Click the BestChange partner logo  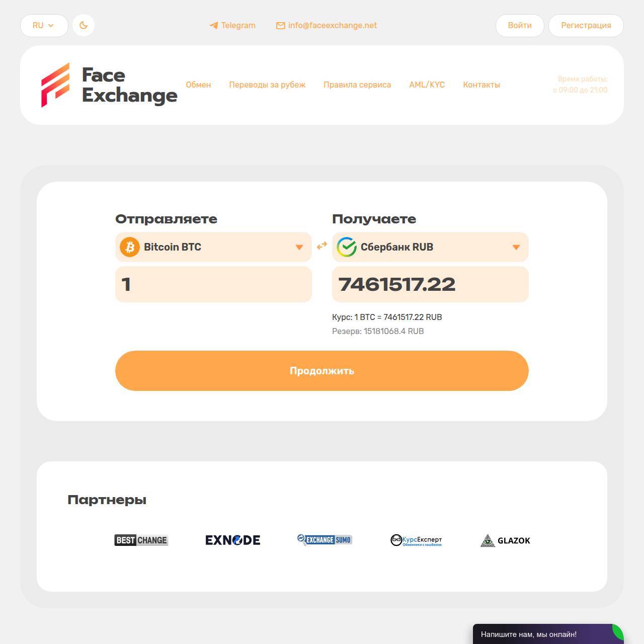point(141,540)
